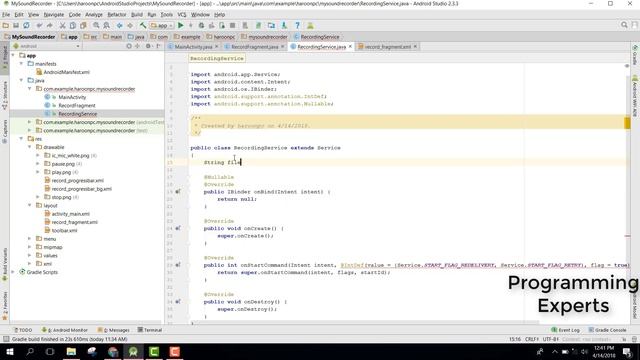Select record_progressbar.xml drawable file
Viewport: 640px width, 360px height.
pyautogui.click(x=78, y=180)
